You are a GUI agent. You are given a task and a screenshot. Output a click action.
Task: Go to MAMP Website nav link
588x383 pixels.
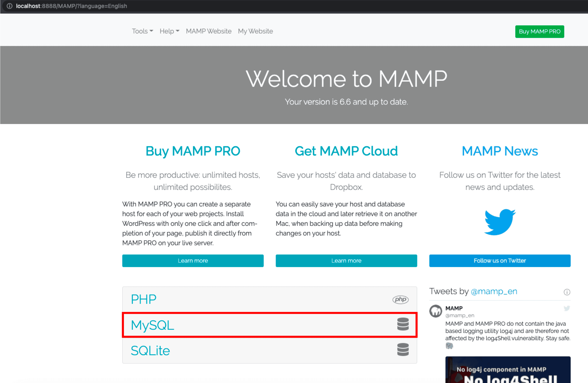pyautogui.click(x=209, y=31)
